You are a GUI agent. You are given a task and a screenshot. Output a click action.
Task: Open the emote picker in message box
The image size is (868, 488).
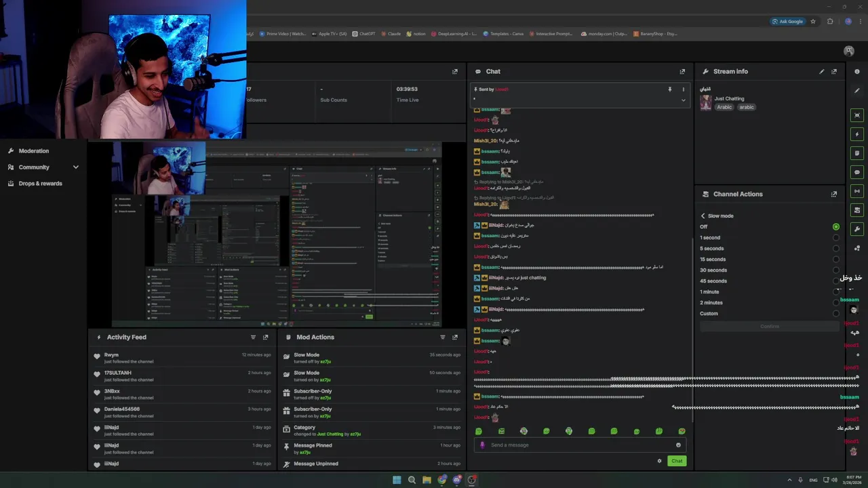tap(678, 445)
